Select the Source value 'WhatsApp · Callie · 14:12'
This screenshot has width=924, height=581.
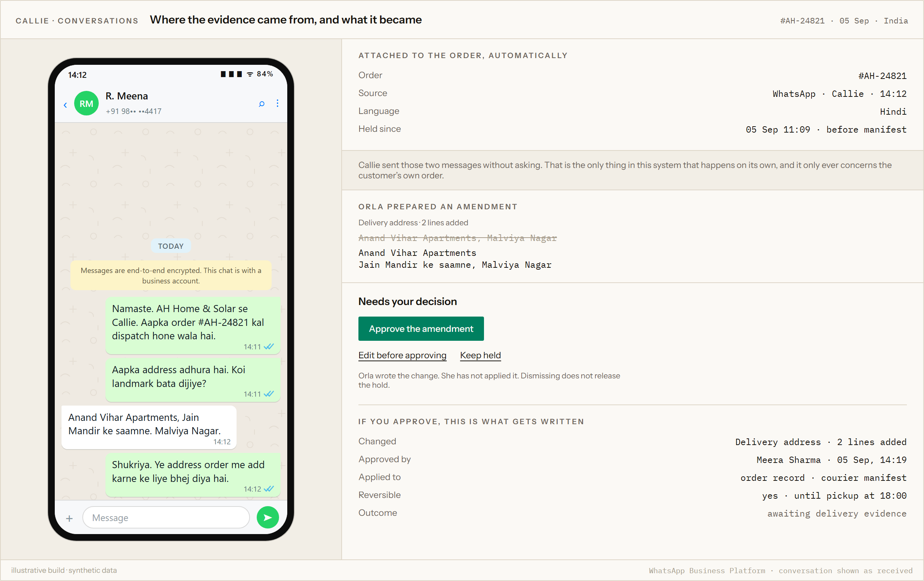click(x=839, y=94)
